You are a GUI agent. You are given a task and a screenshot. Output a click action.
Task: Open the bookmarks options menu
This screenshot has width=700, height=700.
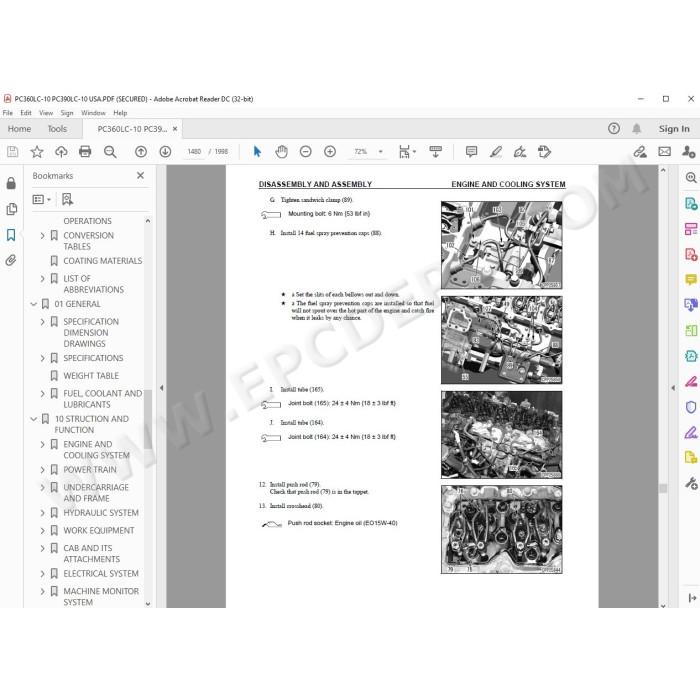tap(42, 199)
